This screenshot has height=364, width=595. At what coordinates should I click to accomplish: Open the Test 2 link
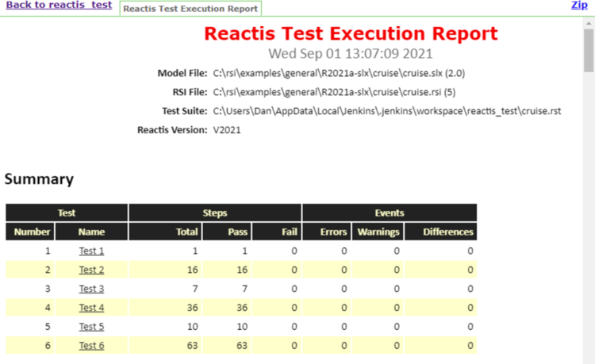pyautogui.click(x=91, y=270)
